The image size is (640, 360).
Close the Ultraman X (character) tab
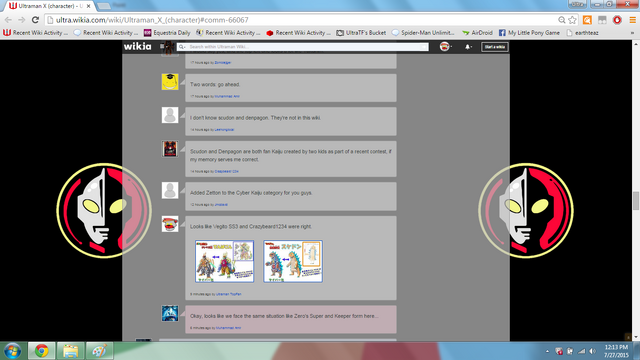pos(89,6)
